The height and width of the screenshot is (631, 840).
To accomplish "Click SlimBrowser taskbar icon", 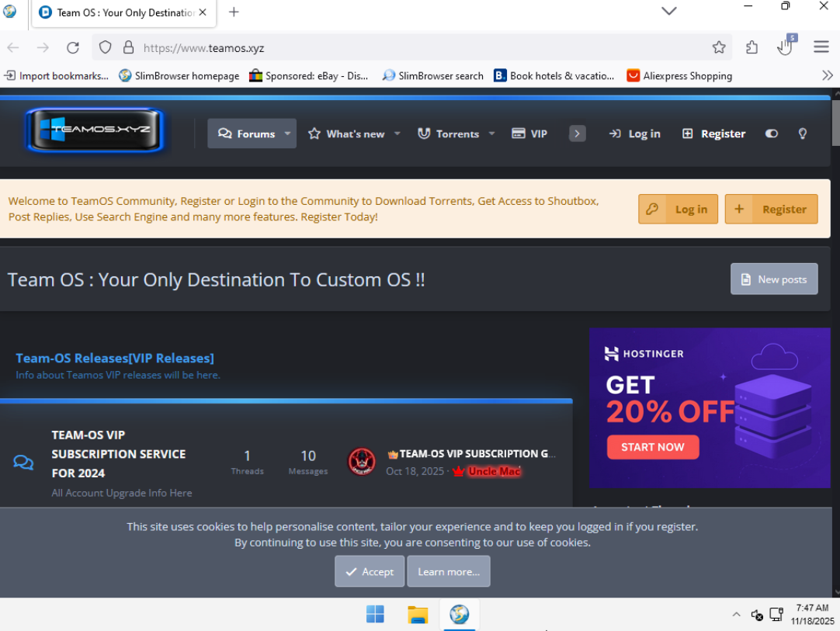I will pyautogui.click(x=459, y=615).
